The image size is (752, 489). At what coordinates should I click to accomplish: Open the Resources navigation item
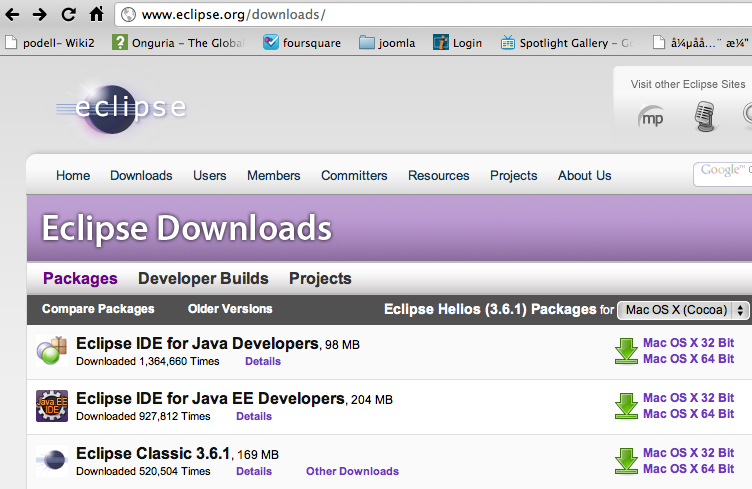click(x=438, y=175)
